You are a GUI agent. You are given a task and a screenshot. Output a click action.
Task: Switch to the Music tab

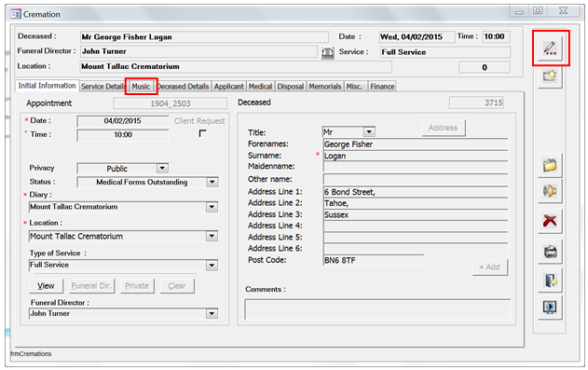(141, 87)
